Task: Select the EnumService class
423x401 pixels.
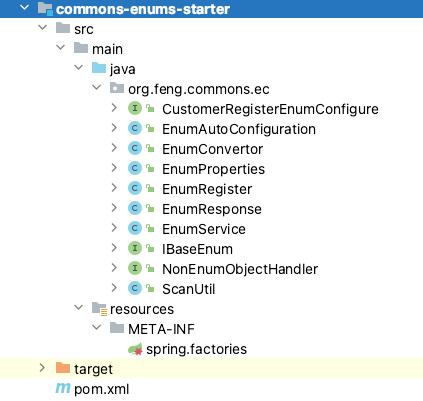Action: coord(204,229)
